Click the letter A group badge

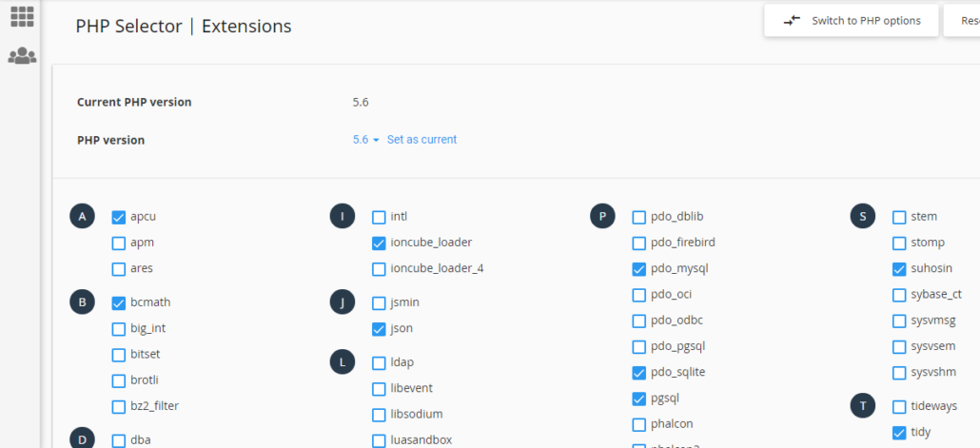tap(83, 217)
